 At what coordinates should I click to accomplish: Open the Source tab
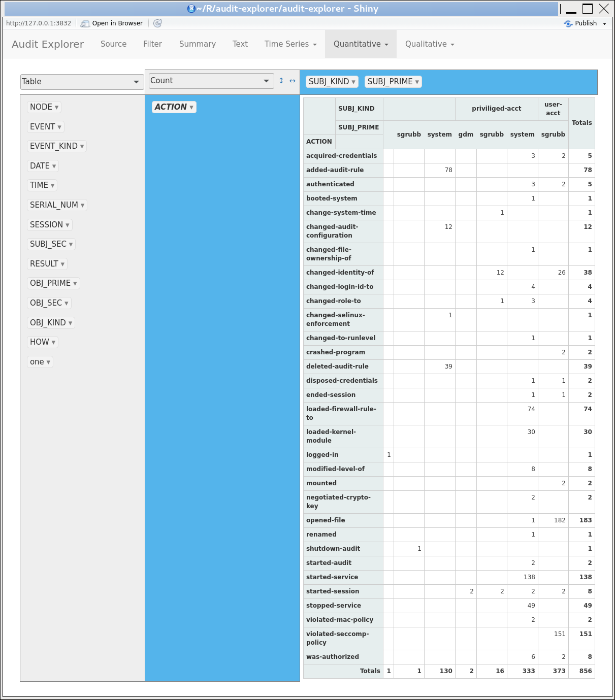[113, 44]
